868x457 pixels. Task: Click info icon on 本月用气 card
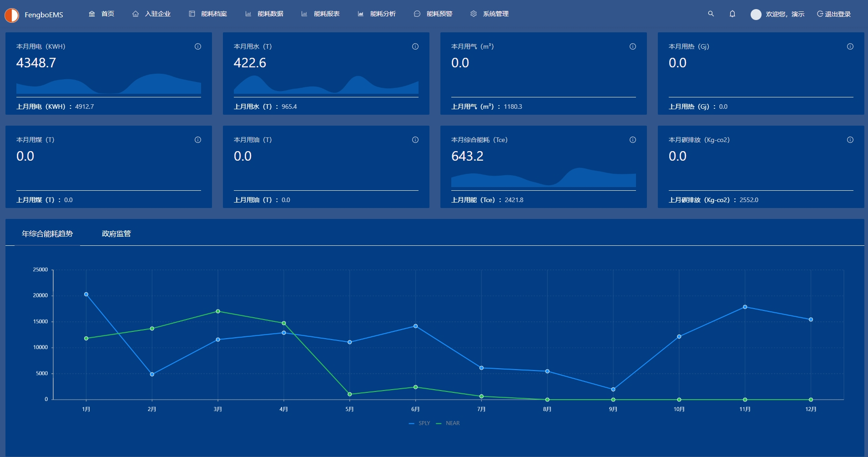click(633, 46)
